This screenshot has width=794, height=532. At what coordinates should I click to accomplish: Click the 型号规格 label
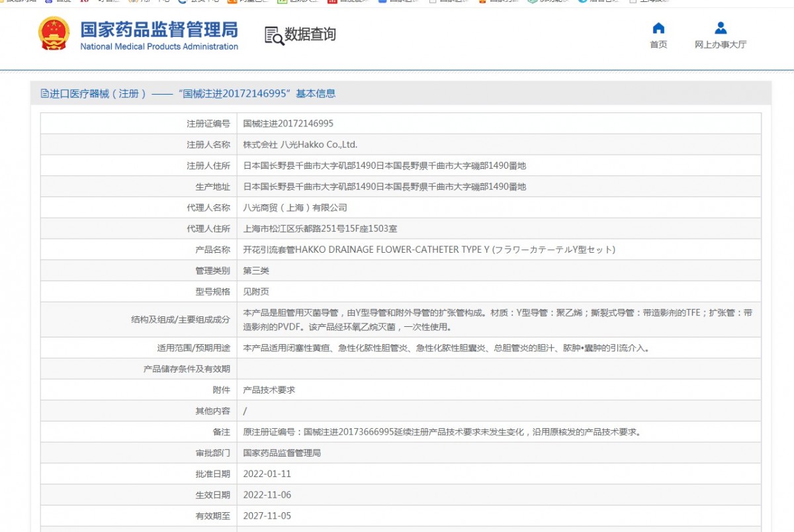tap(212, 292)
